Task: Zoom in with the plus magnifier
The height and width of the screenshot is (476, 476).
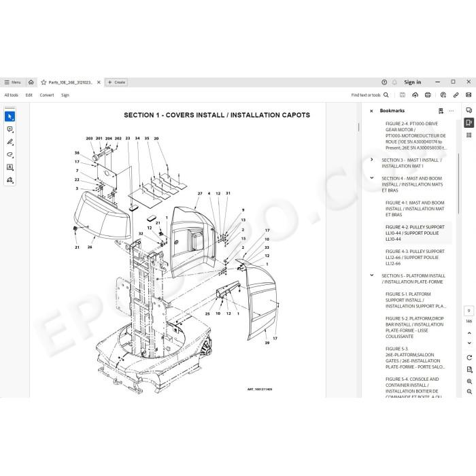Action: pyautogui.click(x=469, y=381)
